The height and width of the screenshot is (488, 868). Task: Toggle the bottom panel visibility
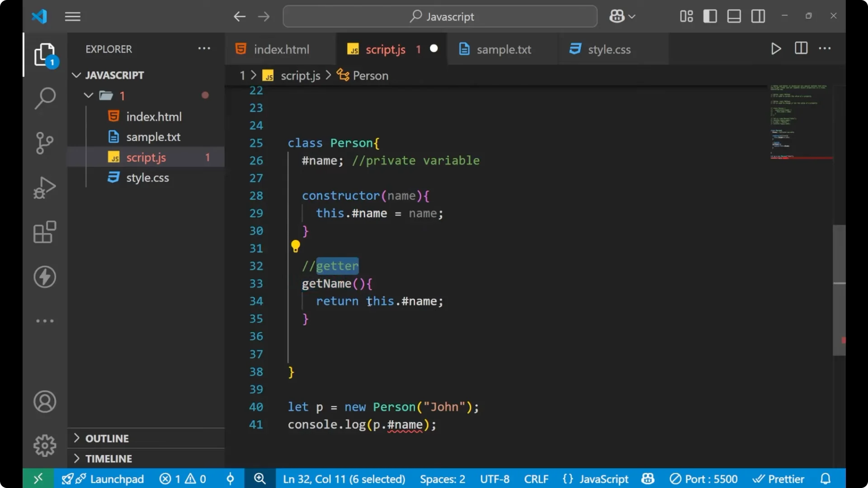point(733,16)
